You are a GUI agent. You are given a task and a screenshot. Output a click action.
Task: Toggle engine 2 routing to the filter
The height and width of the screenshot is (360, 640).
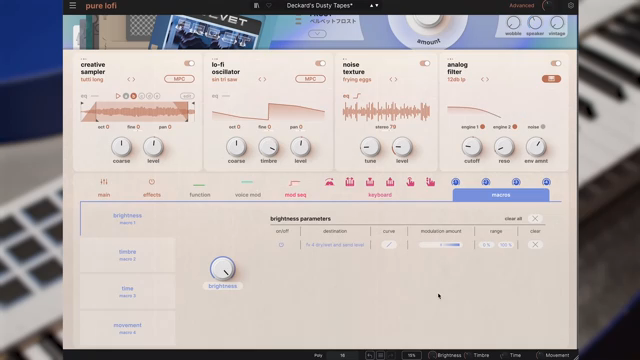tap(515, 127)
